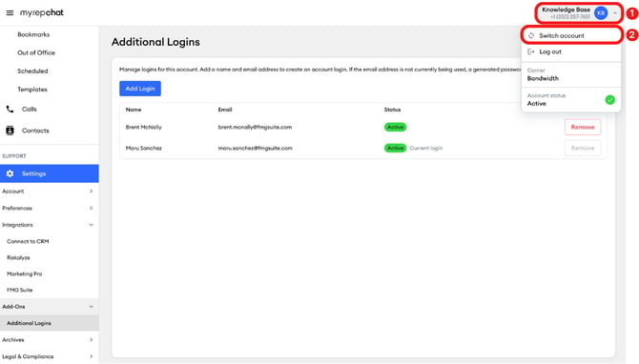Open Out of Office in the sidebar
Image resolution: width=639 pixels, height=364 pixels.
click(36, 52)
